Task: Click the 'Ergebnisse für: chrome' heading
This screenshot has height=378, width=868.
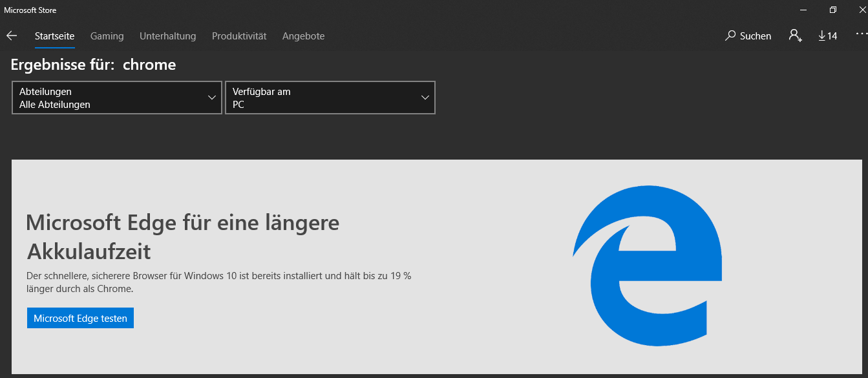Action: tap(93, 65)
